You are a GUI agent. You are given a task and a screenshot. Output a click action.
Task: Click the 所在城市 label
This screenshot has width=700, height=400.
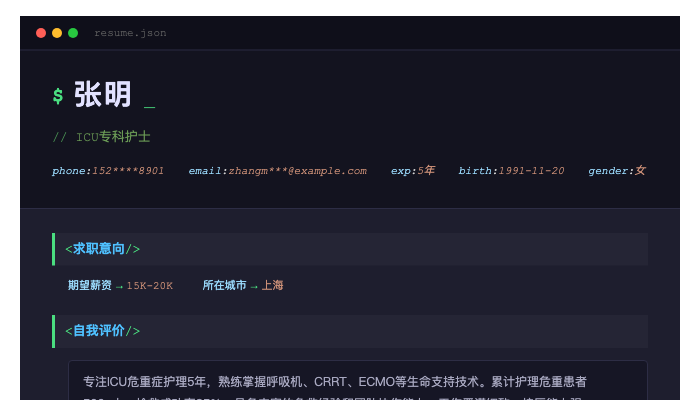point(225,285)
